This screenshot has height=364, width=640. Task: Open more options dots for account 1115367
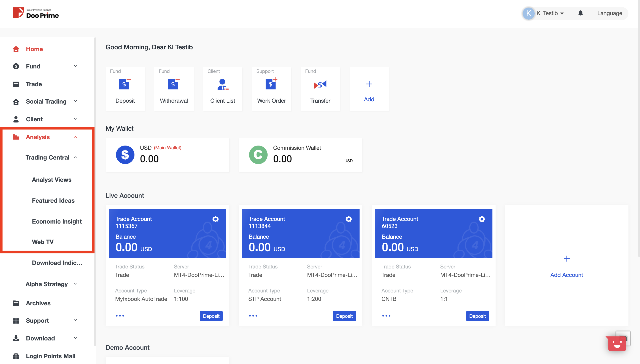click(120, 316)
